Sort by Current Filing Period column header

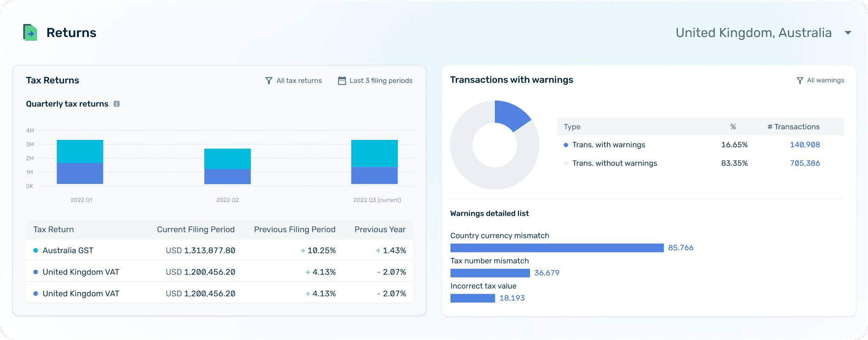196,230
